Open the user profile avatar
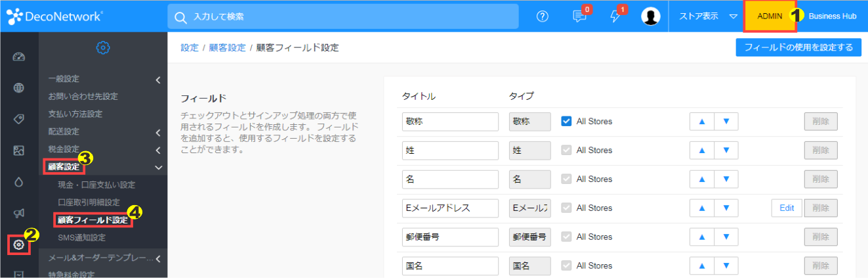Screen dimensions: 868x278 (651, 16)
